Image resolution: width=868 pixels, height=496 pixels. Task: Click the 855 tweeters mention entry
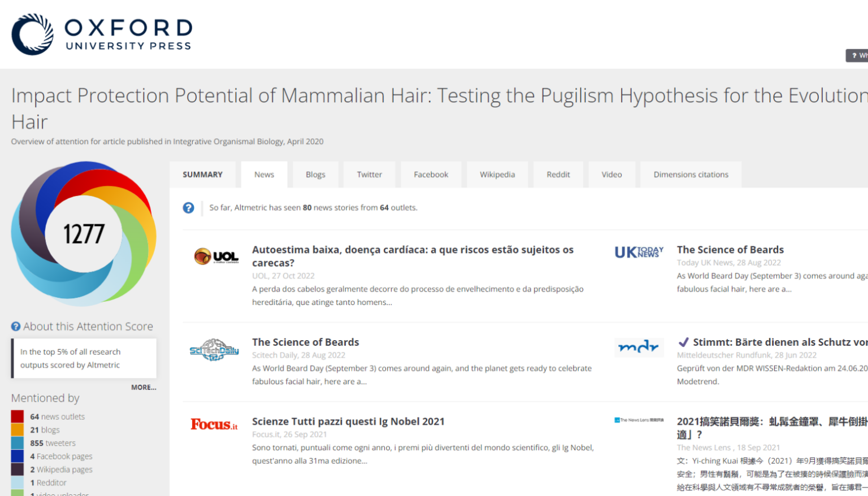pyautogui.click(x=53, y=443)
